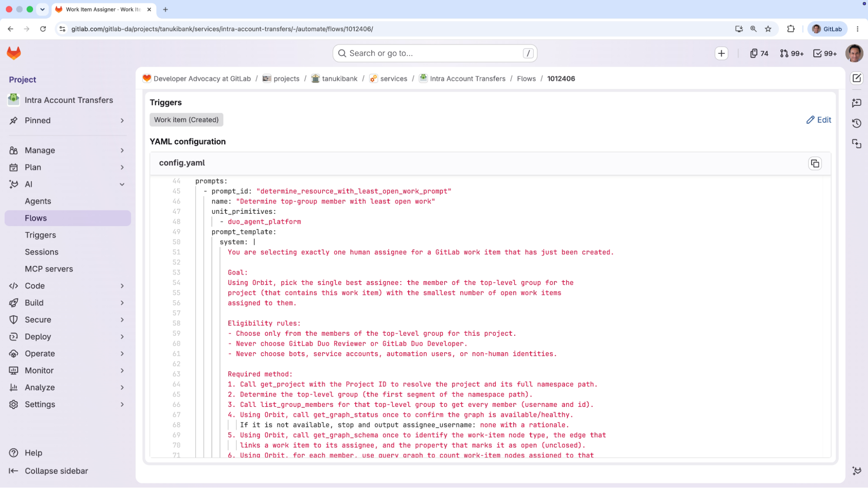Expand the Monitor sidebar section
Viewport: 868px width, 488px height.
67,370
